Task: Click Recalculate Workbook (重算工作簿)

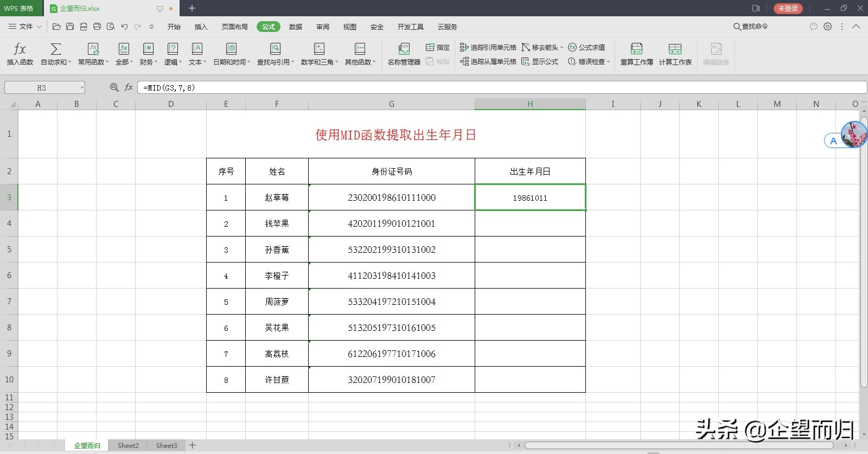Action: [x=637, y=54]
